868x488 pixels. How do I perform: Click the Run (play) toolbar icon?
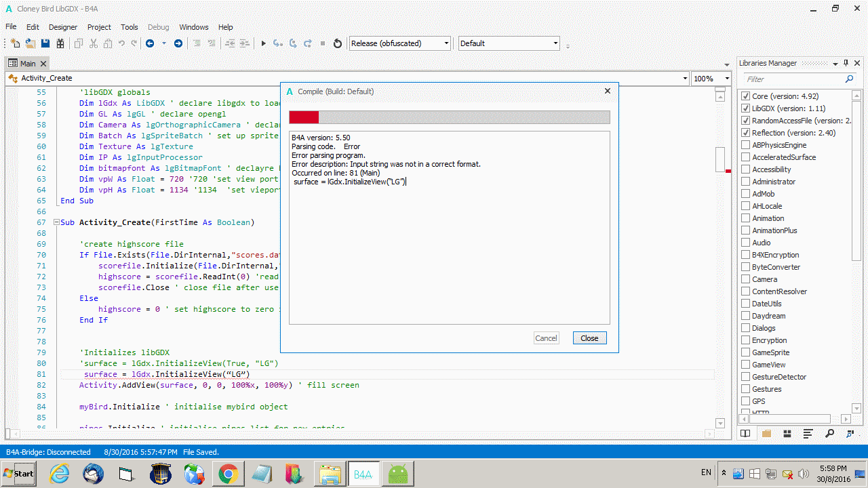pos(264,43)
